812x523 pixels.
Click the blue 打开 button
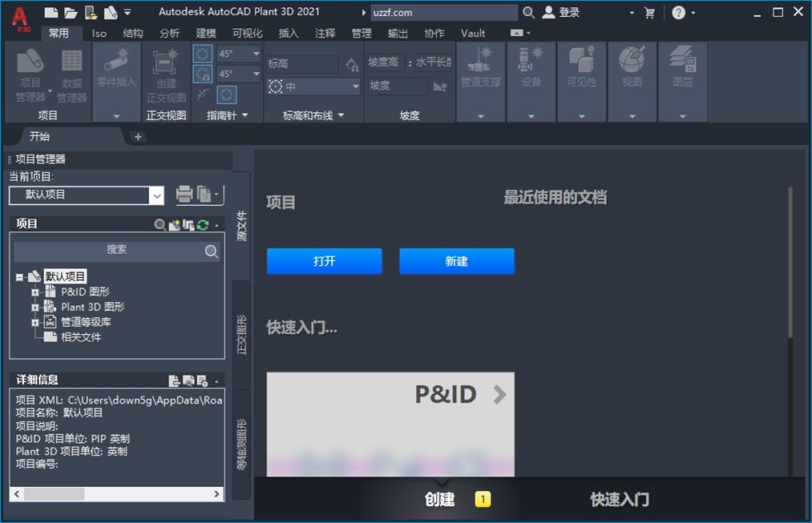click(324, 261)
